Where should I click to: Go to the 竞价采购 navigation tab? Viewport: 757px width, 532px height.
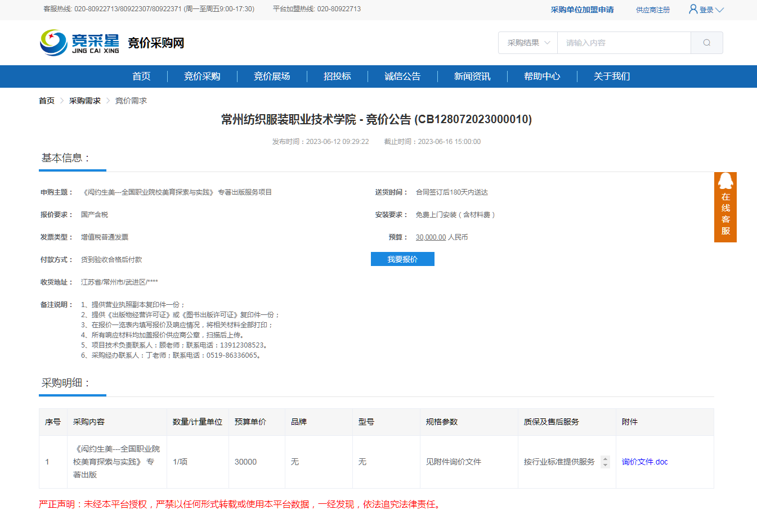click(x=202, y=76)
